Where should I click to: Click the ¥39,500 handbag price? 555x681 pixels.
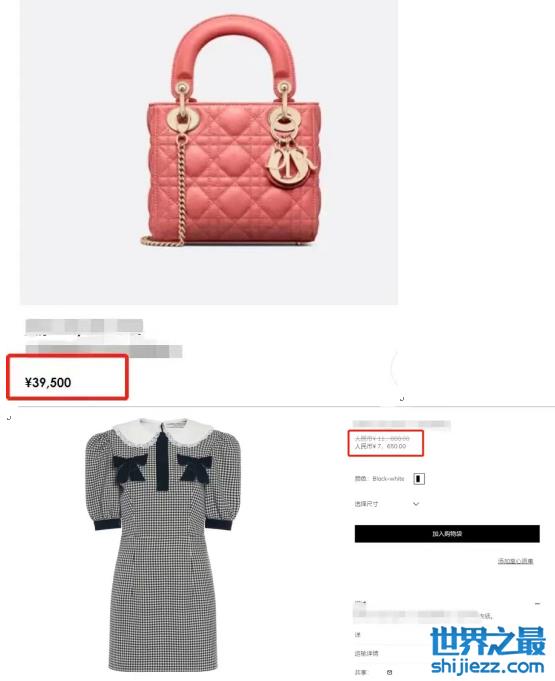[x=48, y=383]
